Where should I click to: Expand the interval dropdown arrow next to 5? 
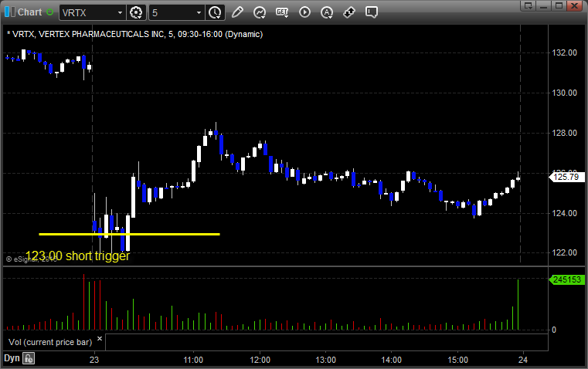[x=199, y=12]
